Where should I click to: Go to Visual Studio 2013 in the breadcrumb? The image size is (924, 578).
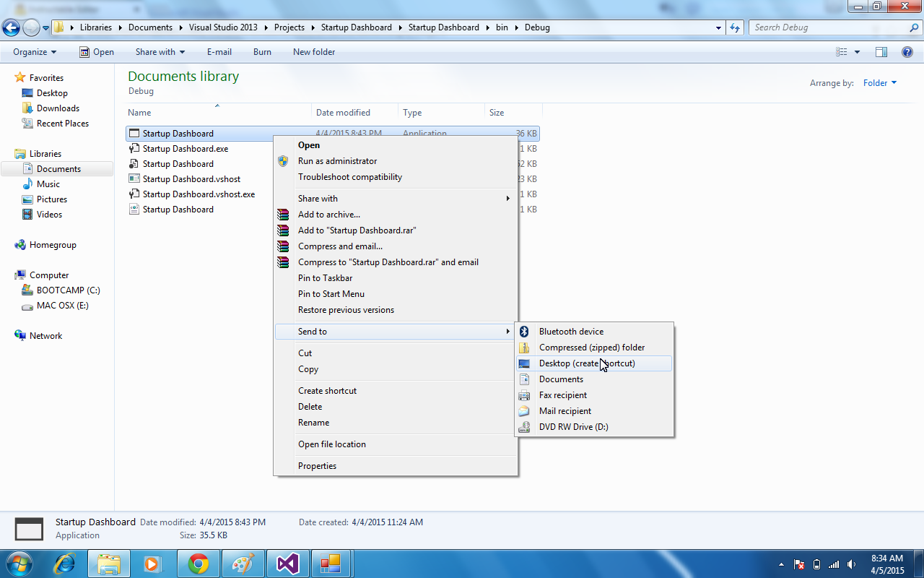click(223, 27)
